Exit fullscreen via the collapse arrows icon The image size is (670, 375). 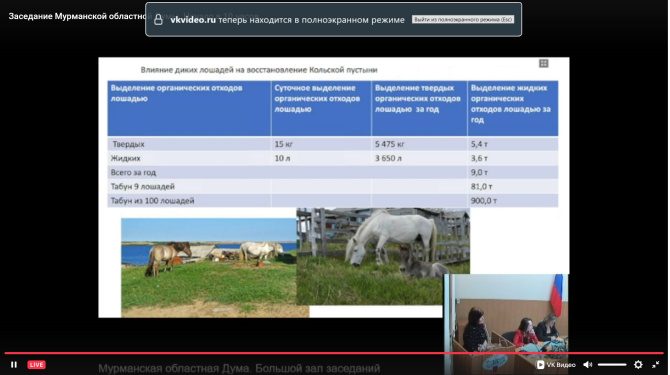click(655, 365)
